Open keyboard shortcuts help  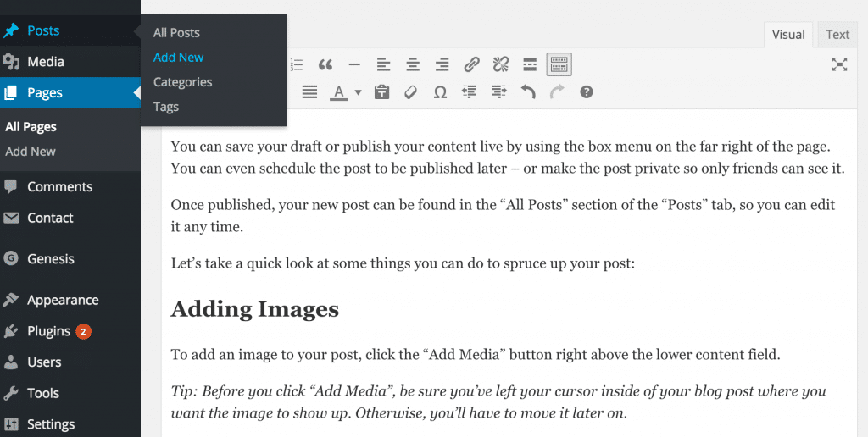pos(587,91)
